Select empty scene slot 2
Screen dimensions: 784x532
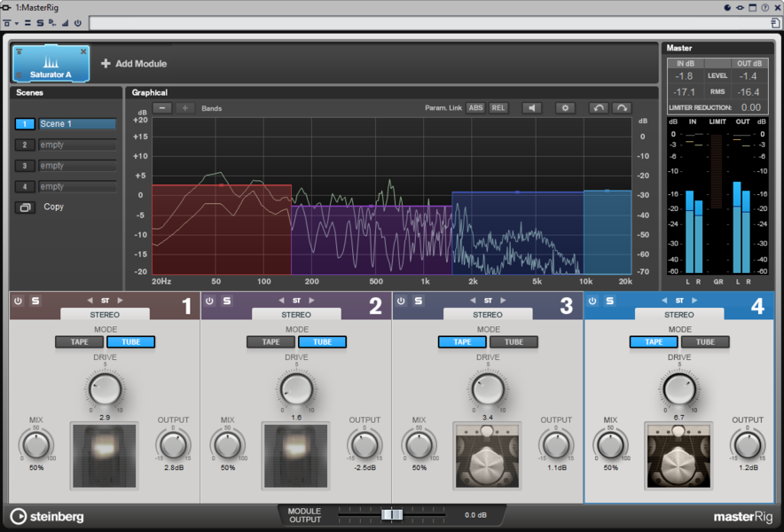25,145
